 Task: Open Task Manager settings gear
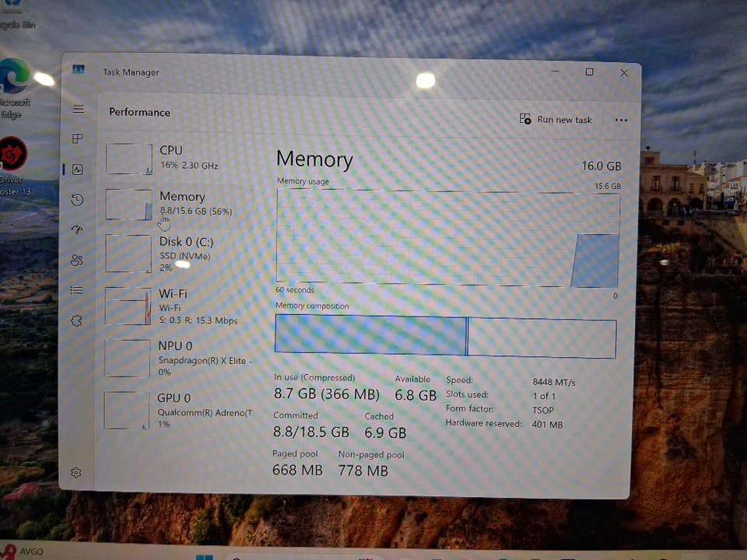click(x=76, y=472)
